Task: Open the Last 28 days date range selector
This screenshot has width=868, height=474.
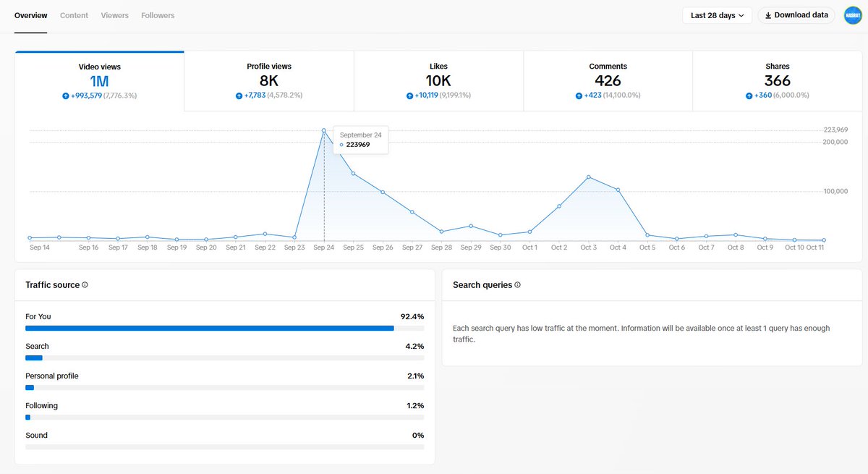Action: point(717,14)
